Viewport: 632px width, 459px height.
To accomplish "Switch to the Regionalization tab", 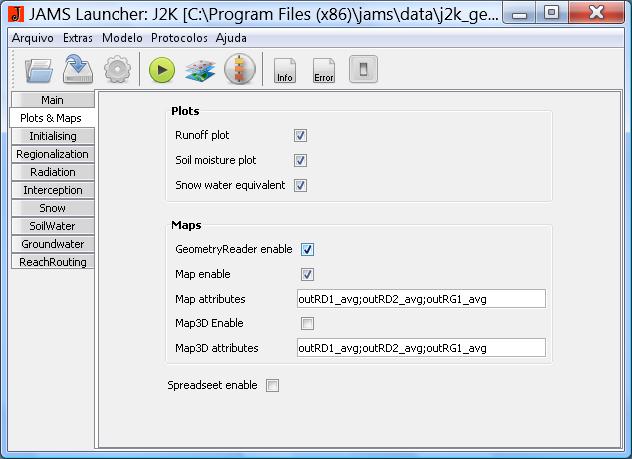I will click(52, 154).
